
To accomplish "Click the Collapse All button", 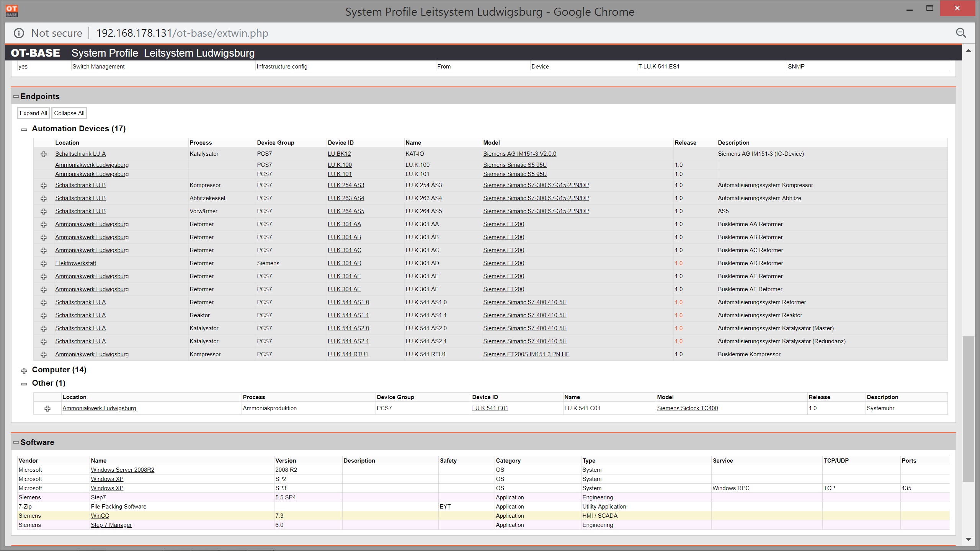I will coord(69,113).
